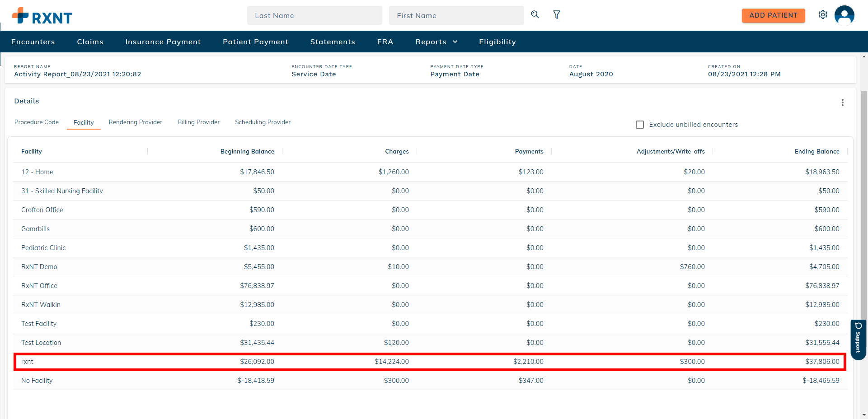Sort by the Facility column header
The width and height of the screenshot is (868, 419).
coord(32,151)
